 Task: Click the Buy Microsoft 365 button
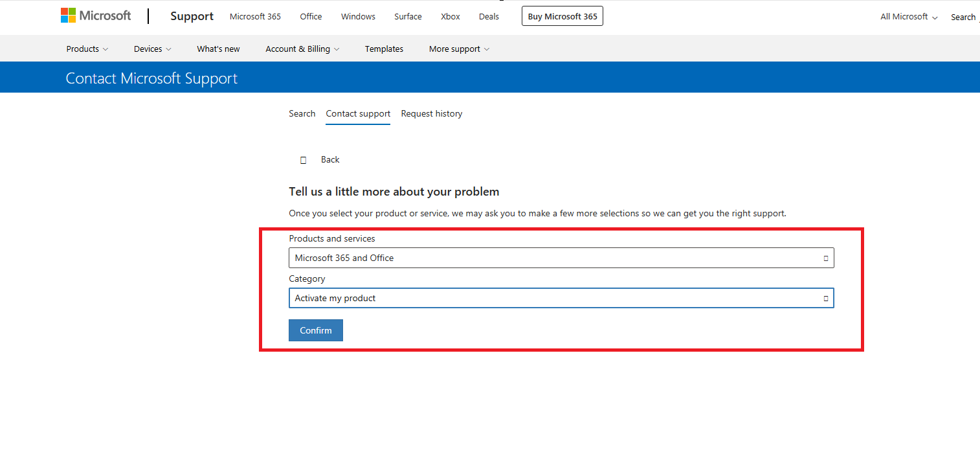tap(562, 16)
